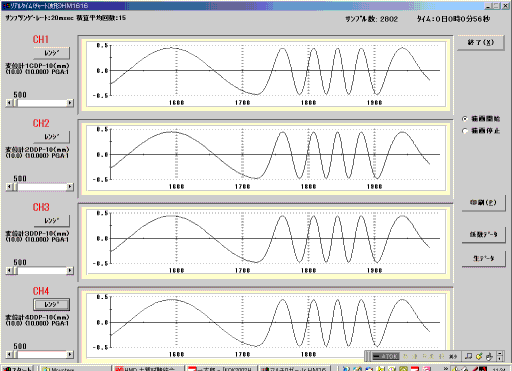Click the ATOK icon in IME toolbar
Screen dimensions: 512x371
[x=385, y=357]
